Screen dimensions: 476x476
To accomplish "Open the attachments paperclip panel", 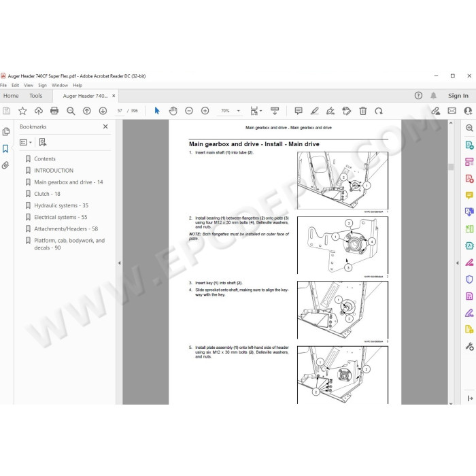I will (x=5, y=165).
